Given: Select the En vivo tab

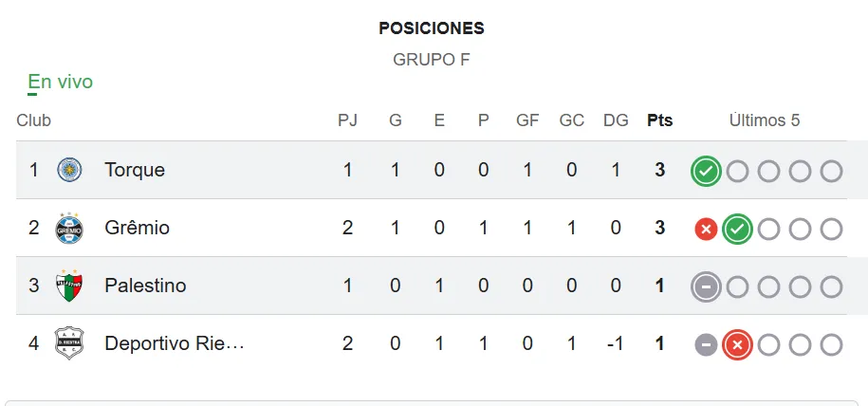Looking at the screenshot, I should point(61,83).
